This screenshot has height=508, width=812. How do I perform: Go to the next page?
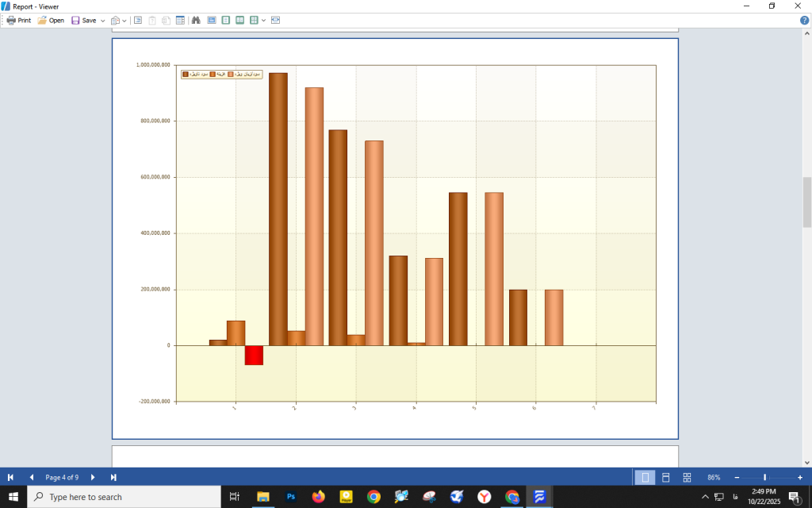coord(93,477)
